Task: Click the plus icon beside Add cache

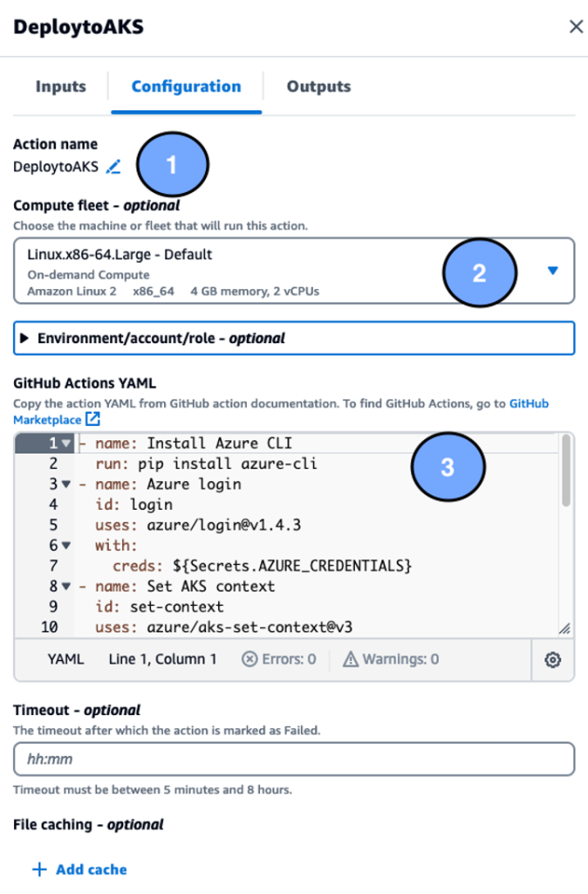Action: [38, 870]
